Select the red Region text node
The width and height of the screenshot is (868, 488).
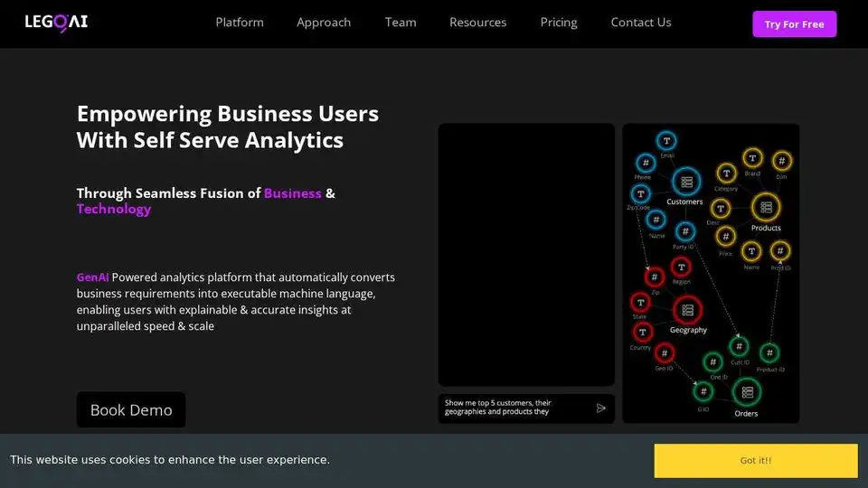681,267
